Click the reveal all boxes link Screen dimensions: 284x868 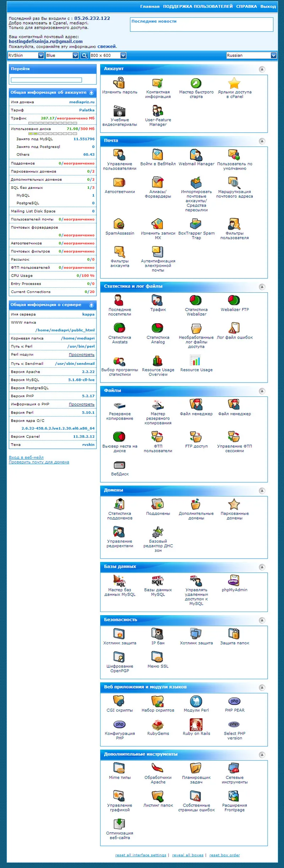point(188,855)
